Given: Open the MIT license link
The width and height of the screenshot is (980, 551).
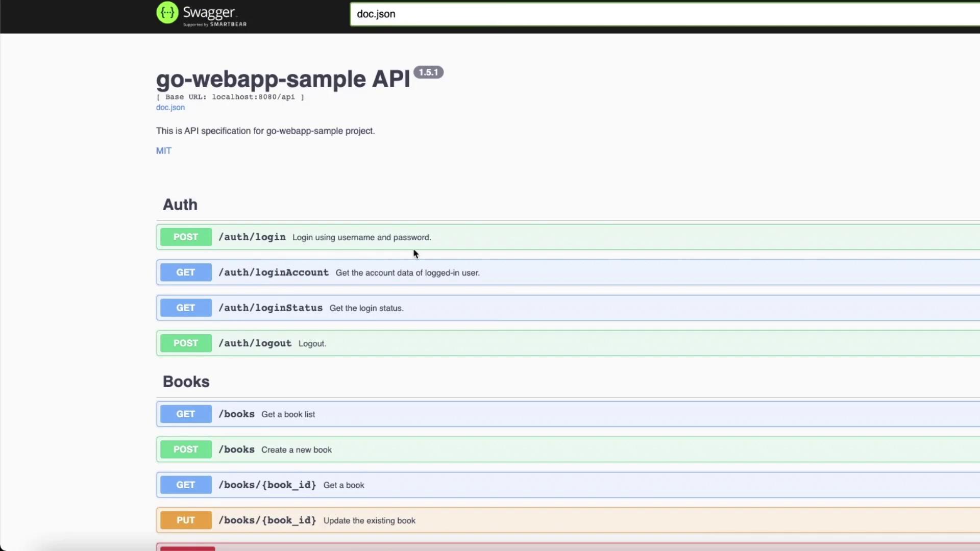Looking at the screenshot, I should 164,151.
